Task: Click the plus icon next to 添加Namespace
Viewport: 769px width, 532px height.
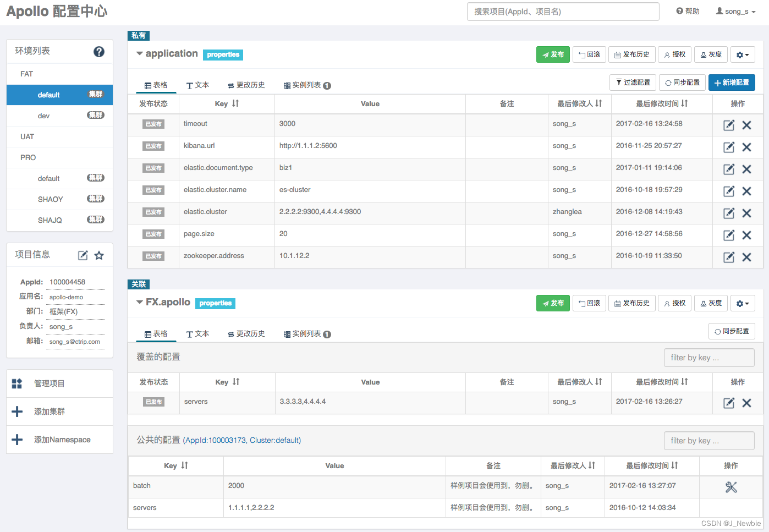Action: tap(18, 440)
